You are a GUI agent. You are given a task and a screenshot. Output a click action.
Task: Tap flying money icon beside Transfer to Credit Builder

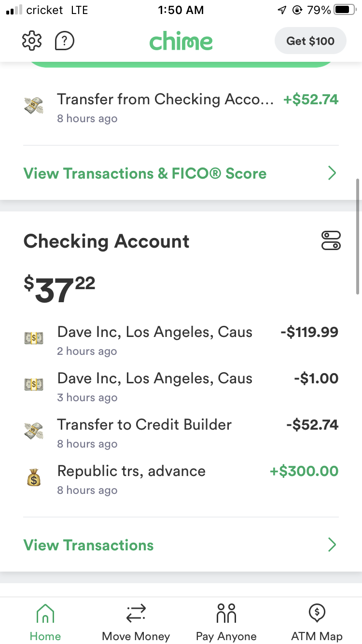pos(33,432)
